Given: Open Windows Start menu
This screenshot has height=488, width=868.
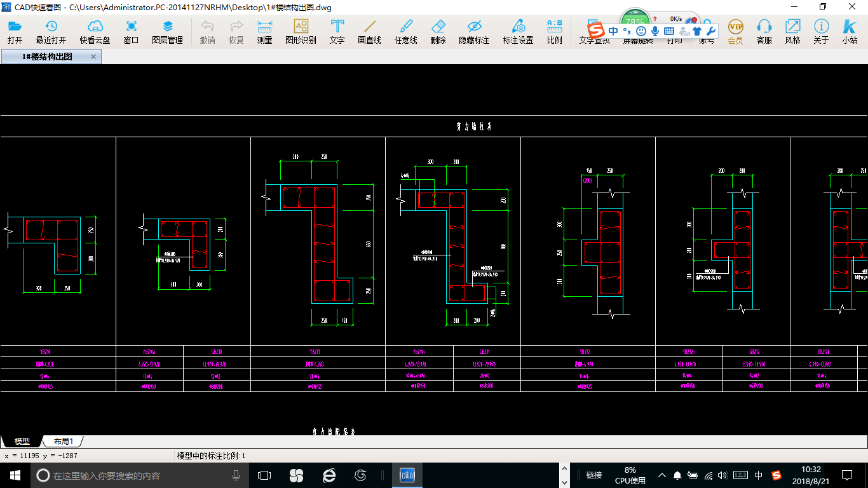Looking at the screenshot, I should click(15, 475).
